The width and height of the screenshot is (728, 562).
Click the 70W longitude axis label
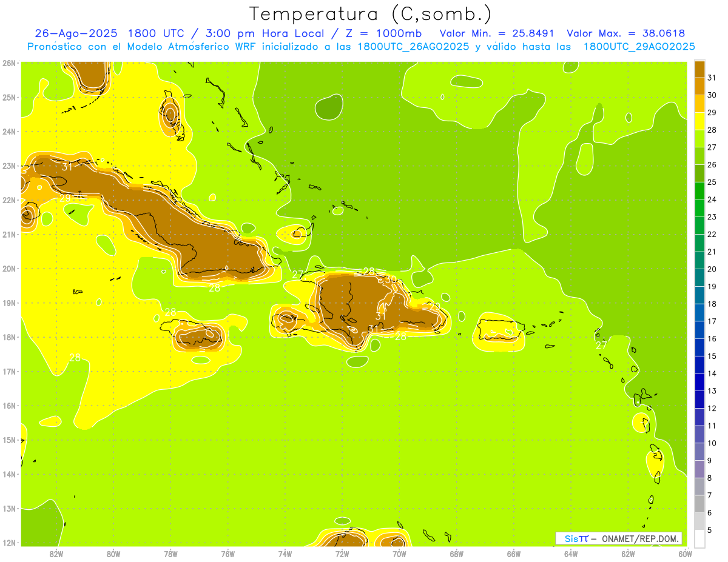tap(399, 554)
